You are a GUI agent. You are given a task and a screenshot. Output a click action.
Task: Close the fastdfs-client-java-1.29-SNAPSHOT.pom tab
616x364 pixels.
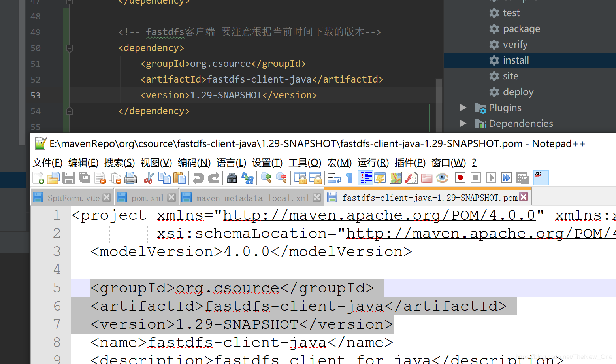click(524, 197)
